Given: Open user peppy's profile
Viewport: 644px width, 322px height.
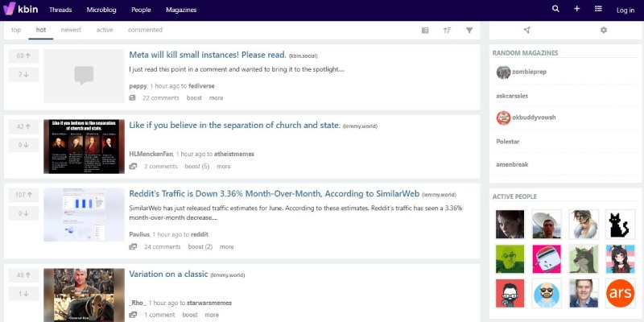Looking at the screenshot, I should (138, 86).
